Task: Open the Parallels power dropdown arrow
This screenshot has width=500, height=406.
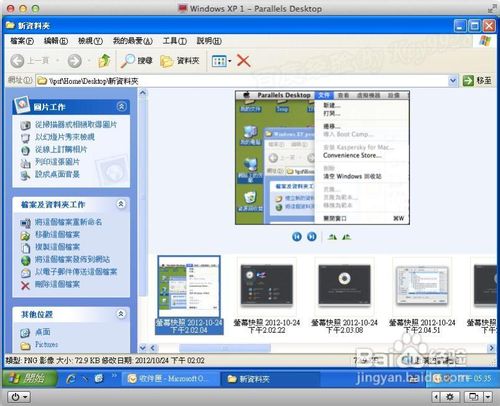Action: [x=25, y=397]
